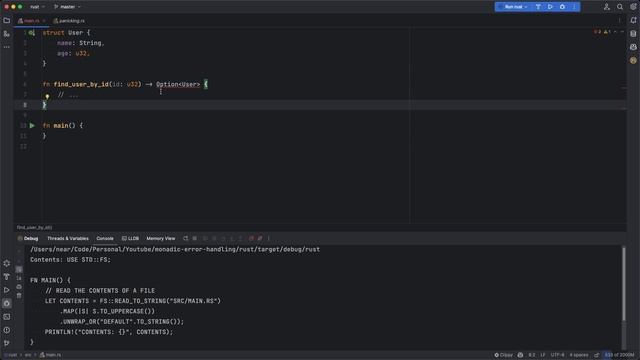Open the Notifications bell in right sidebar
Screen dimensions: 640x360
tap(633, 20)
